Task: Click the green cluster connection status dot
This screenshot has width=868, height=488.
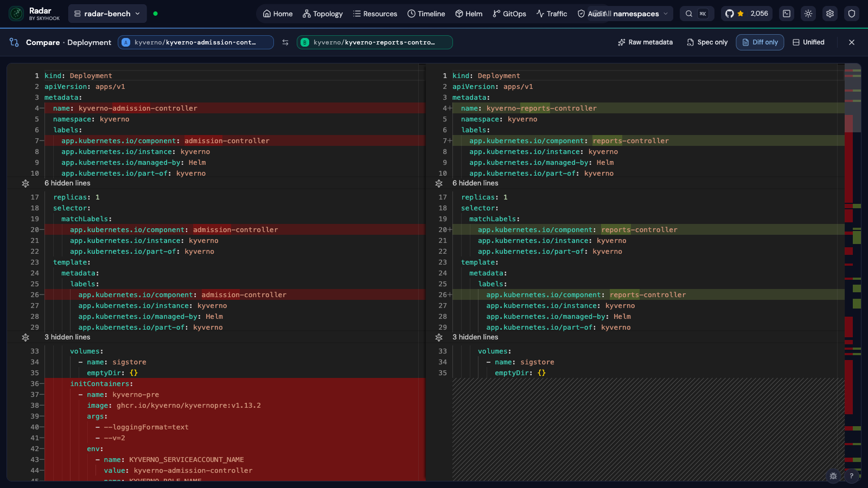Action: pos(156,14)
